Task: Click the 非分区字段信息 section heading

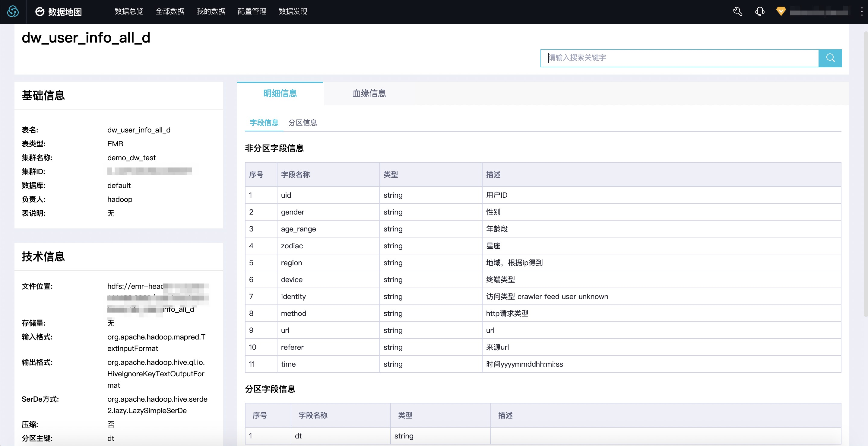Action: (274, 148)
